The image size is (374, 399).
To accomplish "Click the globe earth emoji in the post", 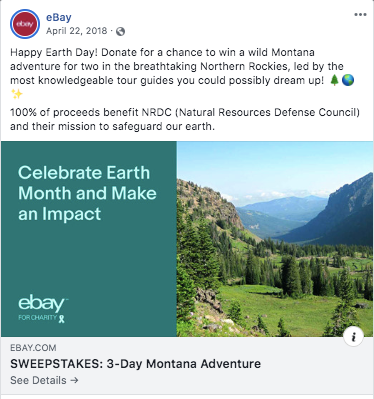I will tap(348, 80).
